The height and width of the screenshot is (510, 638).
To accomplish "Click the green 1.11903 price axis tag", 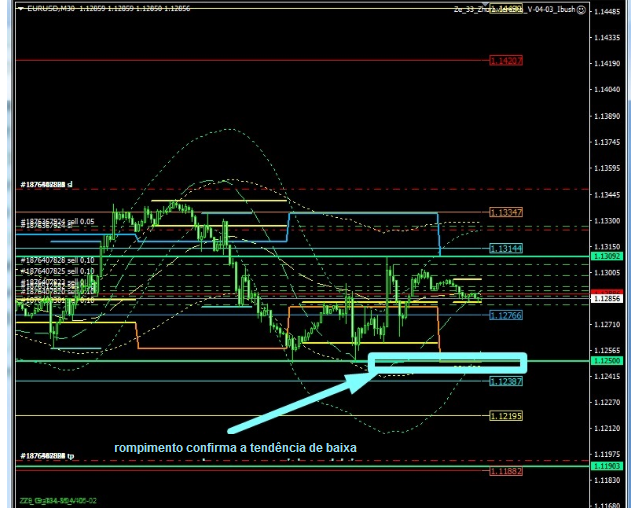I will point(609,466).
